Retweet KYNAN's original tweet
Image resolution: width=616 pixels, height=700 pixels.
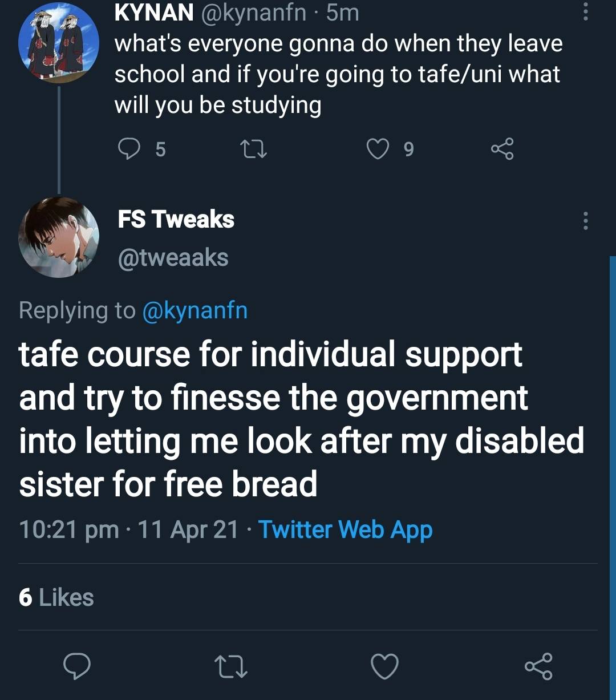(x=254, y=149)
